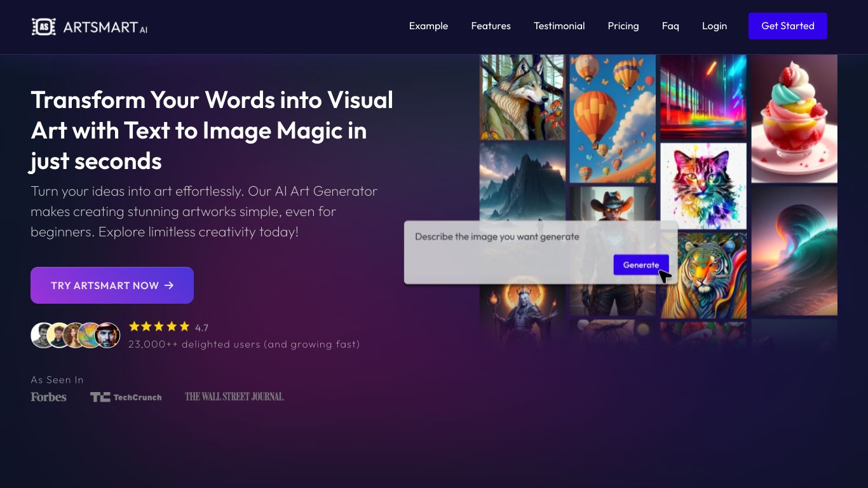Go to the Features section
The width and height of the screenshot is (868, 488).
click(491, 26)
